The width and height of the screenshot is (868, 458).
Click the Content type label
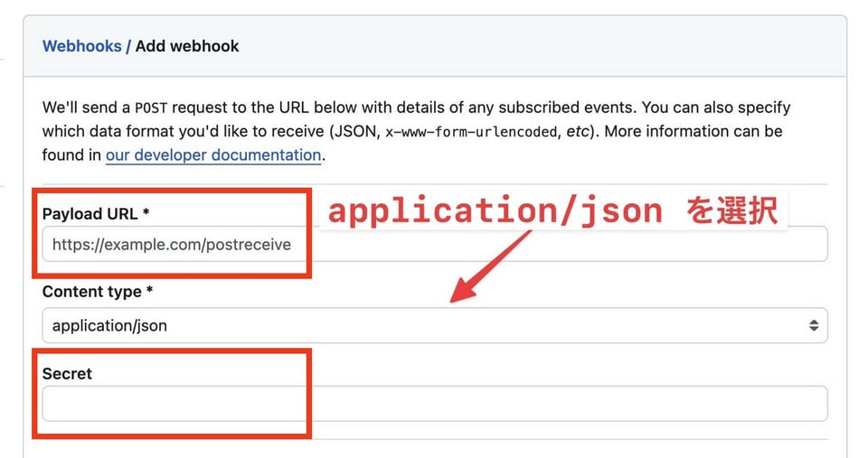pyautogui.click(x=91, y=292)
